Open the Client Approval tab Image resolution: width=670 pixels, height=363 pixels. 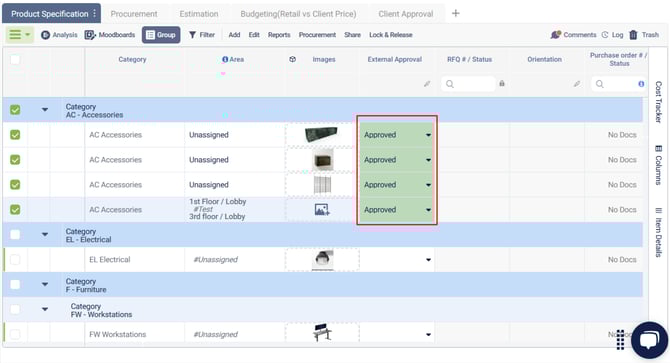[x=406, y=14]
